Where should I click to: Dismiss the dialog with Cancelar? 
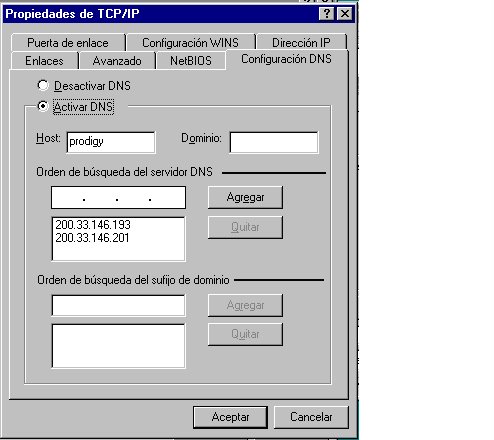[311, 417]
